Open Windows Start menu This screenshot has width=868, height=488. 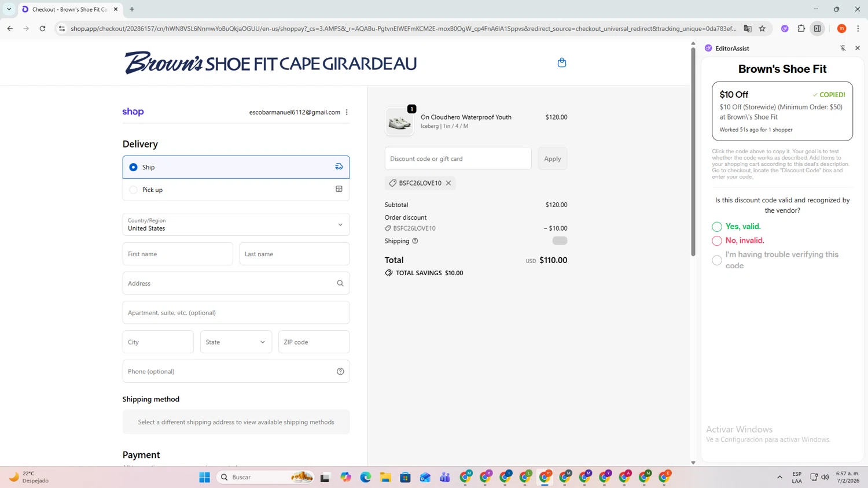204,477
